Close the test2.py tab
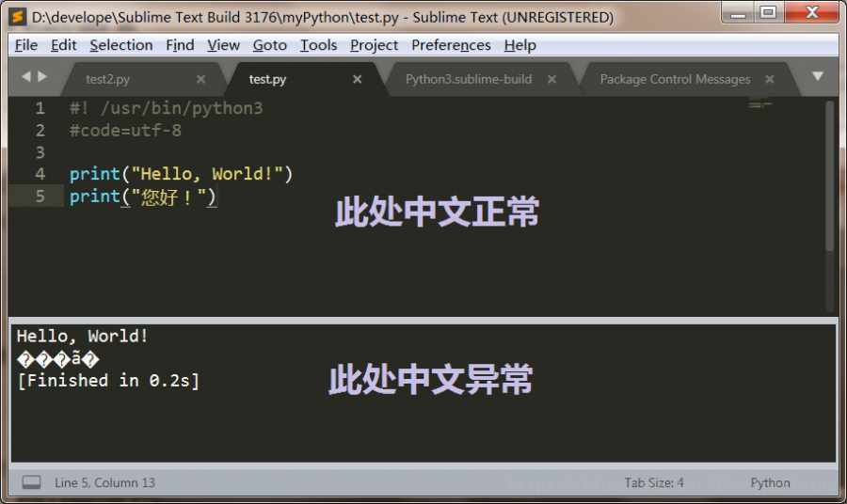This screenshot has height=504, width=847. [x=201, y=79]
